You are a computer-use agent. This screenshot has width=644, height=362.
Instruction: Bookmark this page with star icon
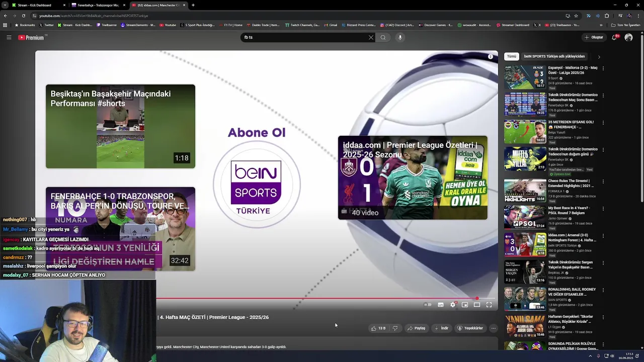[576, 16]
